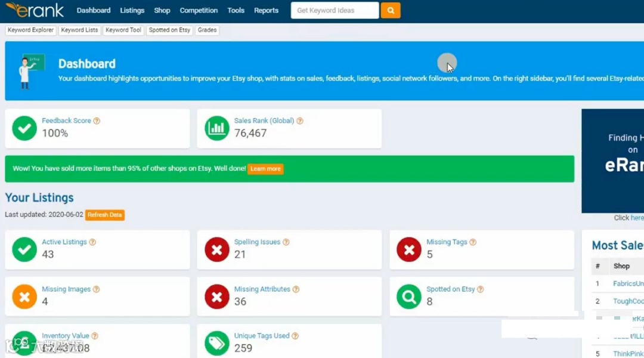Open the Dashboard menu in the navbar
Screen dimensions: 644x358
[93, 10]
